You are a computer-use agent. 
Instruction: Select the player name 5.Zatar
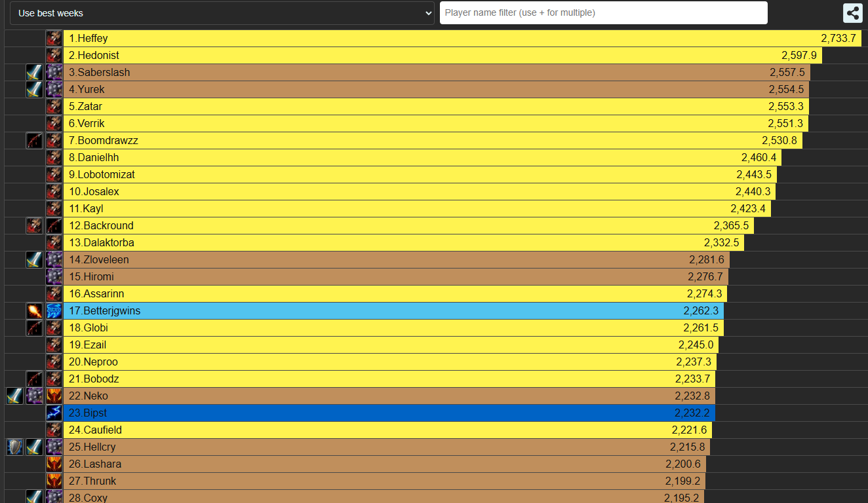coord(86,107)
